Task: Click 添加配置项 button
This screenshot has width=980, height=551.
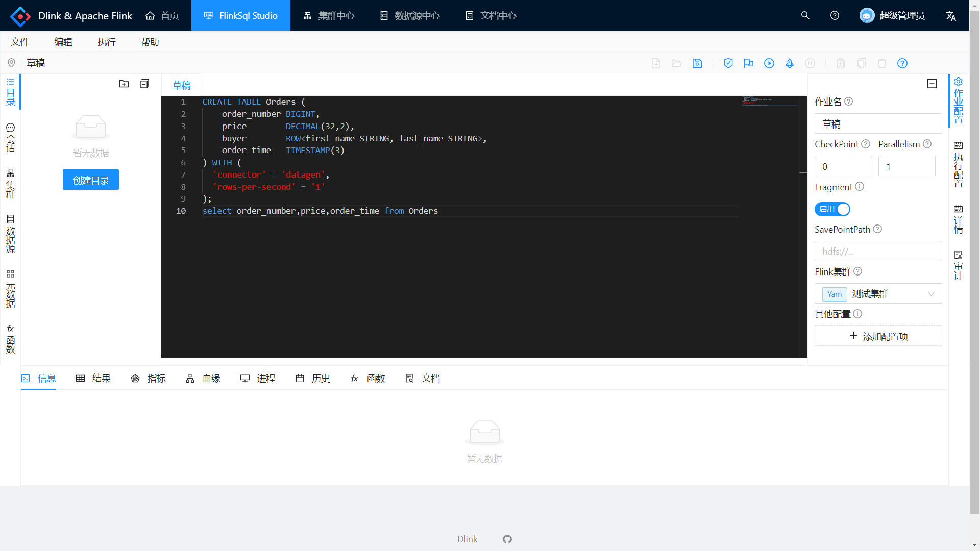Action: pyautogui.click(x=878, y=336)
